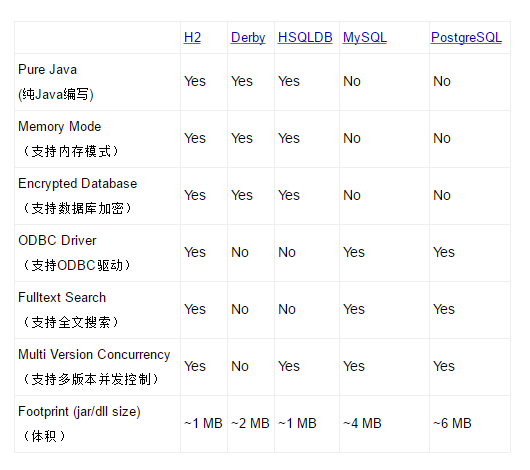Click Derby's No in ODBC Driver row
Image resolution: width=530 pixels, height=470 pixels.
pos(240,252)
